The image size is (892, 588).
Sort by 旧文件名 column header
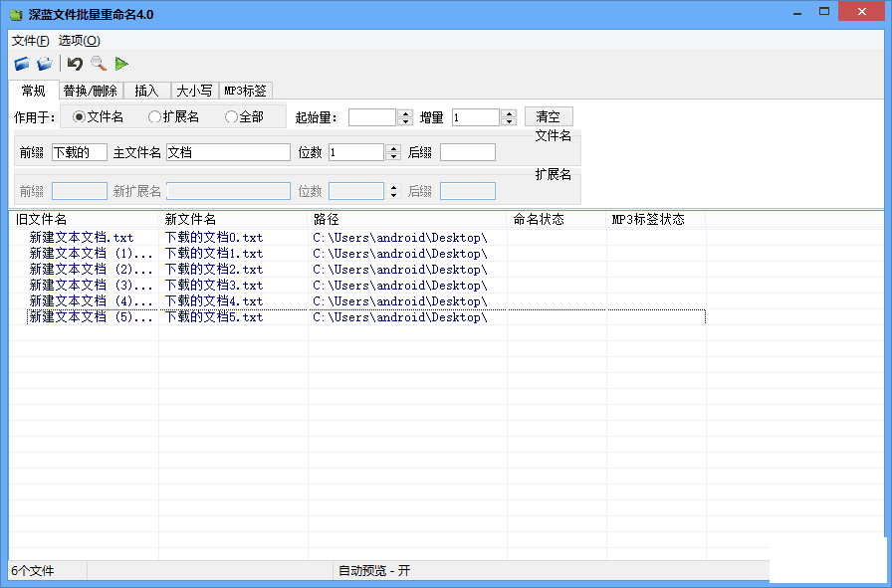point(84,219)
